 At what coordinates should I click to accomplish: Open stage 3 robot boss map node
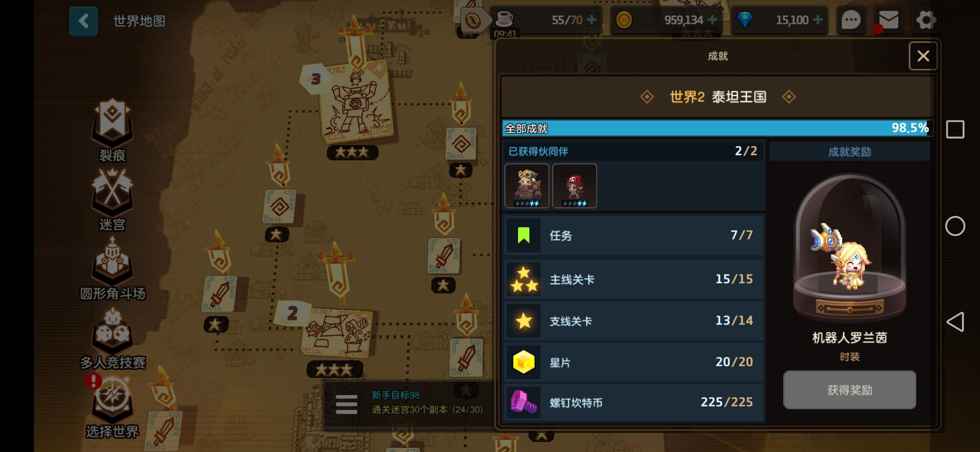[356, 105]
